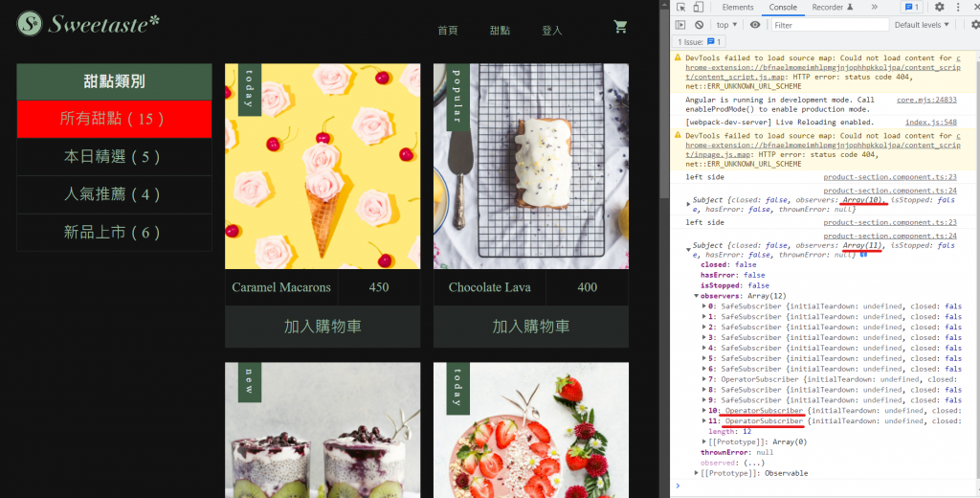The width and height of the screenshot is (980, 498).
Task: Open DevTools settings gear in tab bar
Action: (x=940, y=8)
